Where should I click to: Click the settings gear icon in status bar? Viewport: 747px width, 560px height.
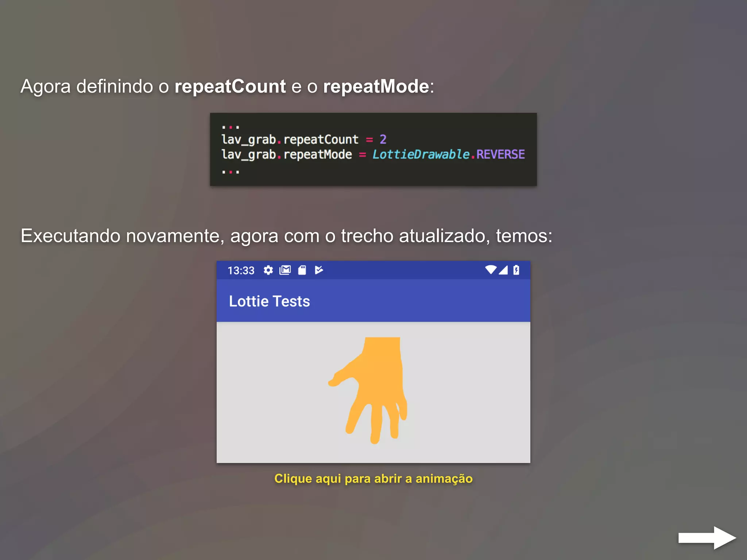268,270
